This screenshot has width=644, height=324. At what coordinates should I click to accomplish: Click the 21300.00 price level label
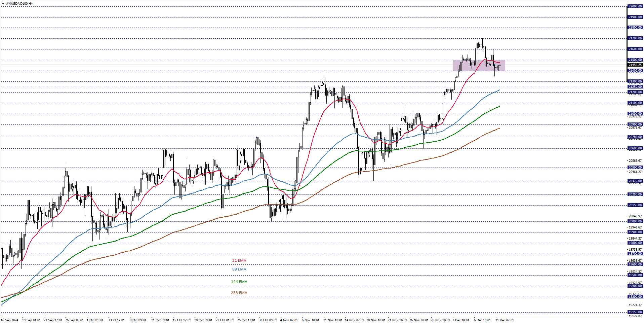[635, 81]
